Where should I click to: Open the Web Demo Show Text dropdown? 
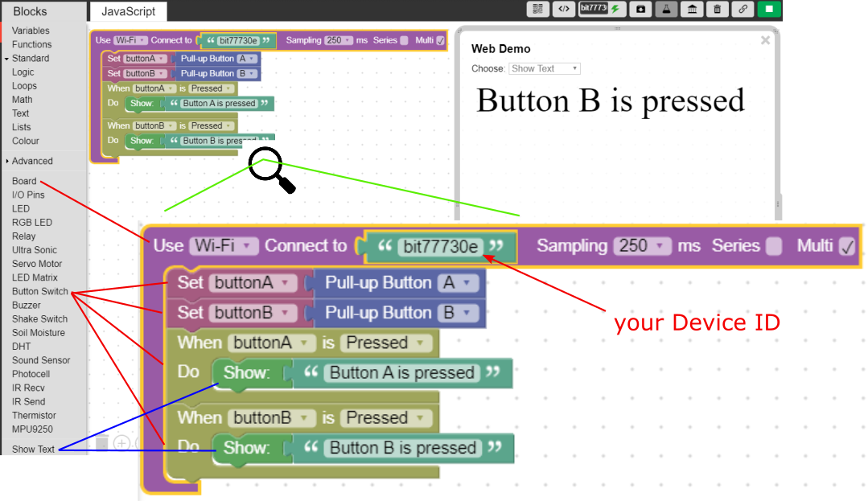[544, 68]
